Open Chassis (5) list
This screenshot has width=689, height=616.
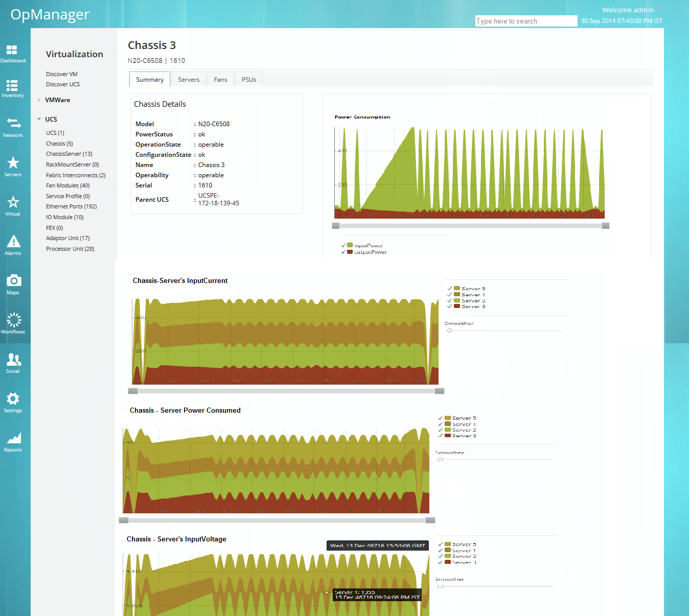tap(59, 144)
